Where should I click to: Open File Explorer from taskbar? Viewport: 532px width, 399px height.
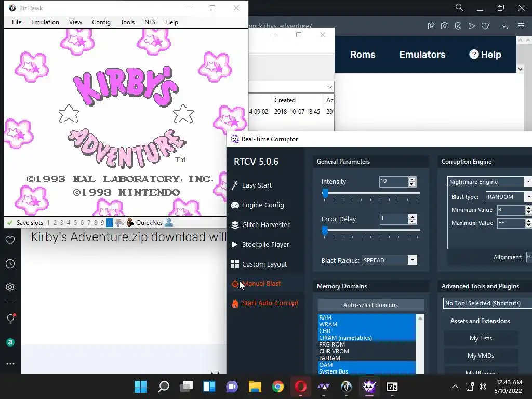point(255,387)
